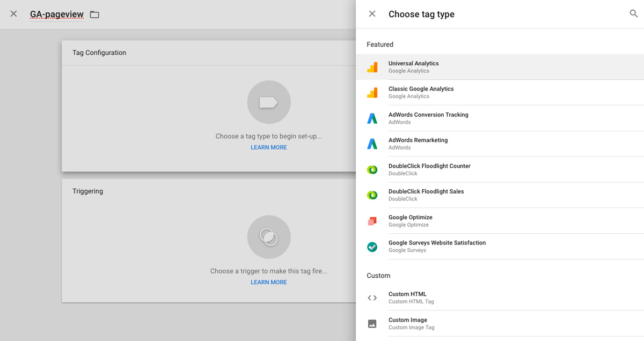Pick the Google Optimize tag type
This screenshot has width=644, height=341.
coord(500,221)
